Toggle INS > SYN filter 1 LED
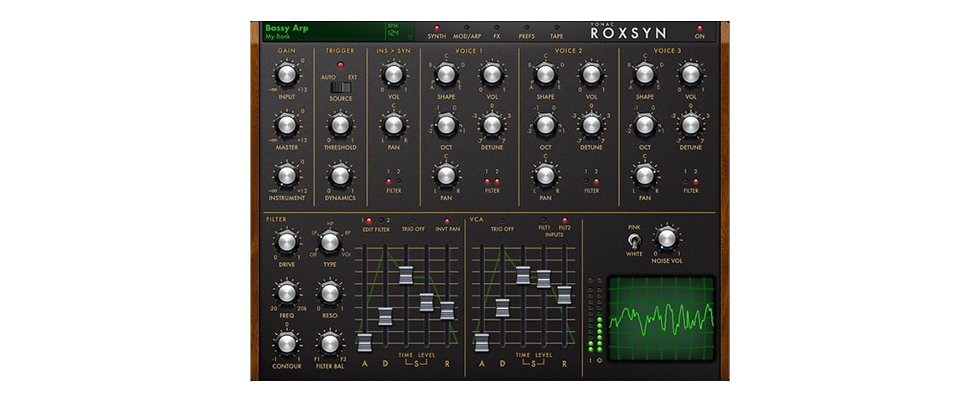This screenshot has height=402, width=980. [x=389, y=181]
